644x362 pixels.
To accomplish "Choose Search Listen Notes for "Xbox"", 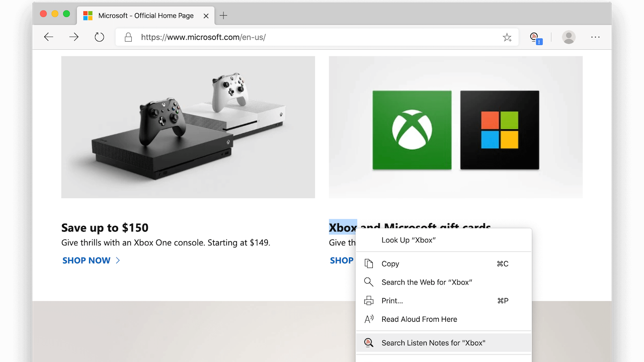I will pyautogui.click(x=443, y=343).
